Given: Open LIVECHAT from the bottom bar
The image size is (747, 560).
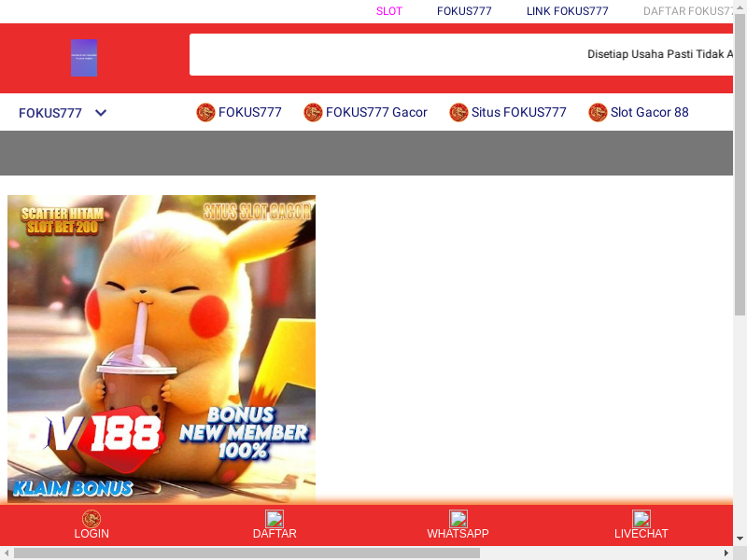Looking at the screenshot, I should tap(641, 525).
